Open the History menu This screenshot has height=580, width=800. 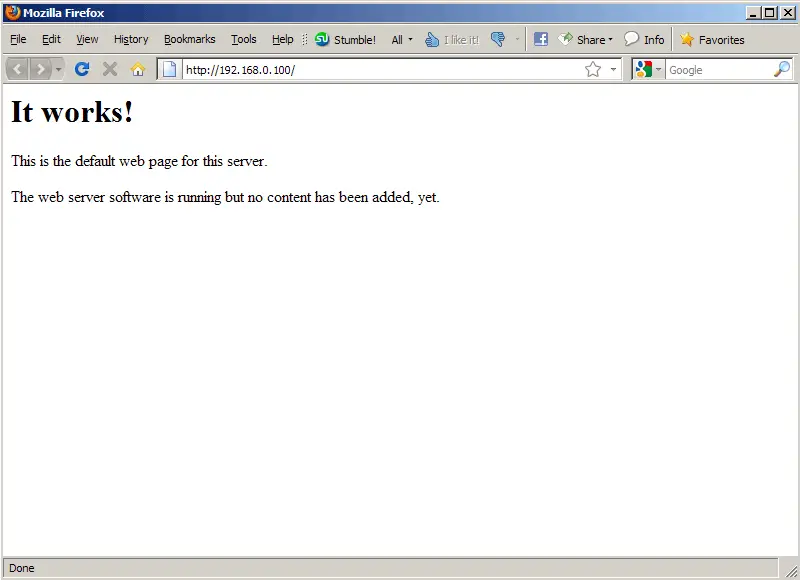[131, 40]
